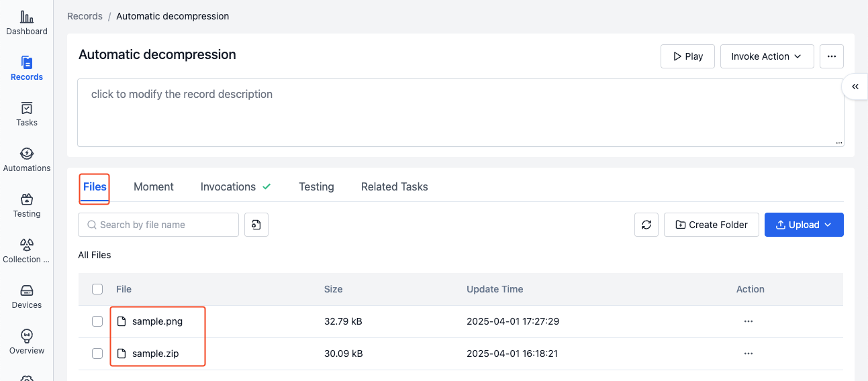Tick the sample.png checkbox

pos(97,321)
